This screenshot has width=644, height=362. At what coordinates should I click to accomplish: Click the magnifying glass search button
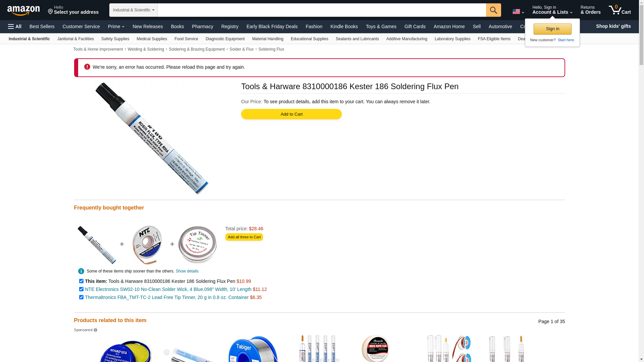(x=493, y=10)
